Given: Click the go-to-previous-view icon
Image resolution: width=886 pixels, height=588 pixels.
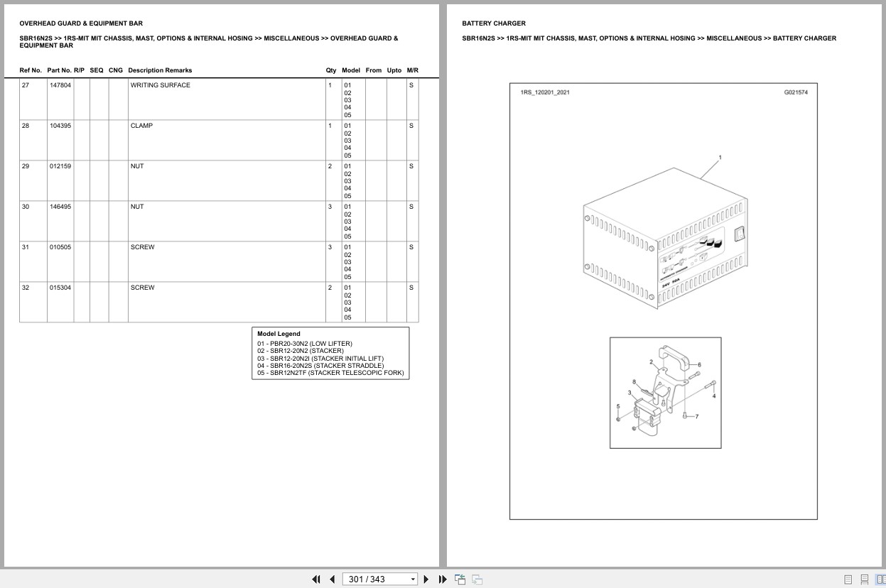Looking at the screenshot, I should point(460,579).
